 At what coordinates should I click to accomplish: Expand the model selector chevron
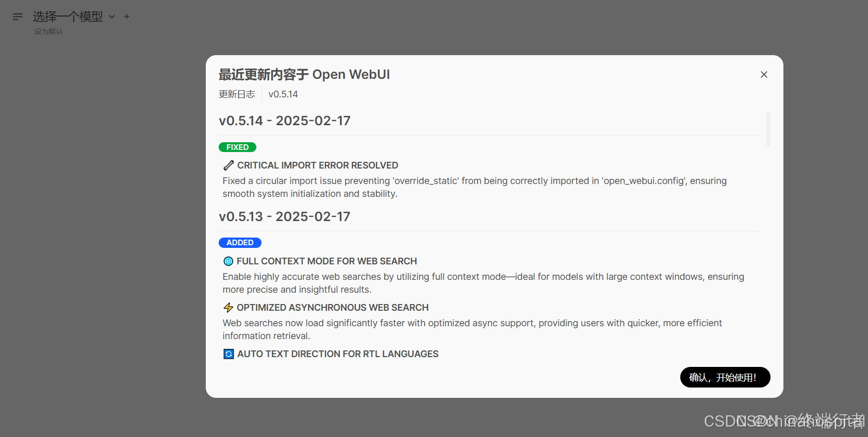[111, 17]
